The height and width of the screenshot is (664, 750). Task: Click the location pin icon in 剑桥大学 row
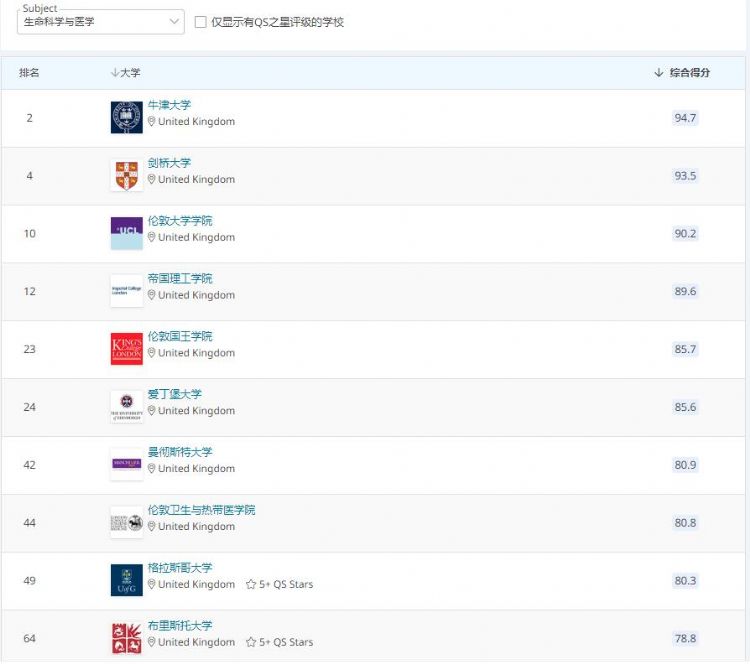pyautogui.click(x=151, y=179)
